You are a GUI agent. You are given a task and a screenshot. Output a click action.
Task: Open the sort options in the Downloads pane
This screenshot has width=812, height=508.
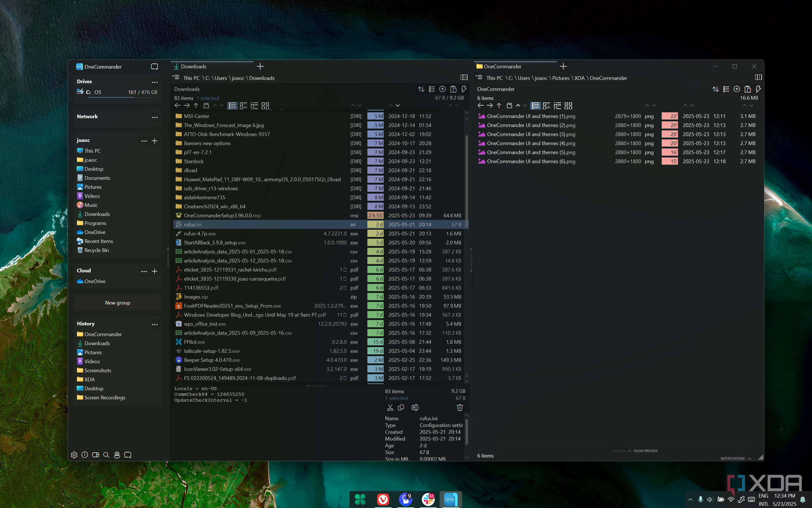421,89
